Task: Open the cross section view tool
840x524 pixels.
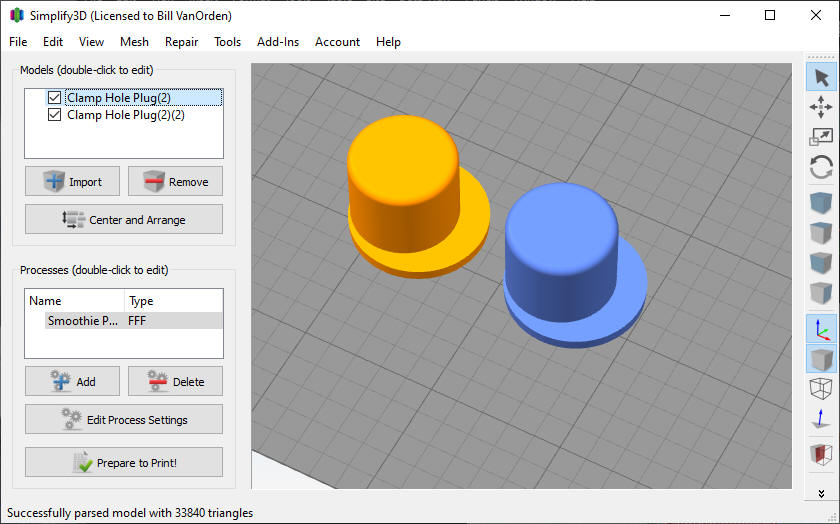Action: pyautogui.click(x=821, y=453)
